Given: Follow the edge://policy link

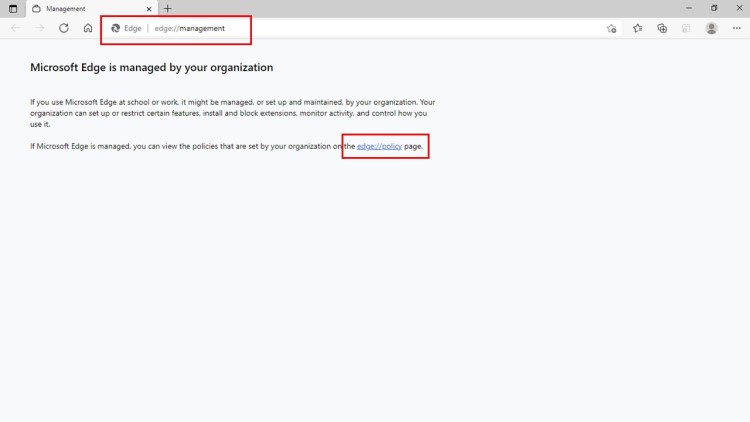Looking at the screenshot, I should point(379,146).
